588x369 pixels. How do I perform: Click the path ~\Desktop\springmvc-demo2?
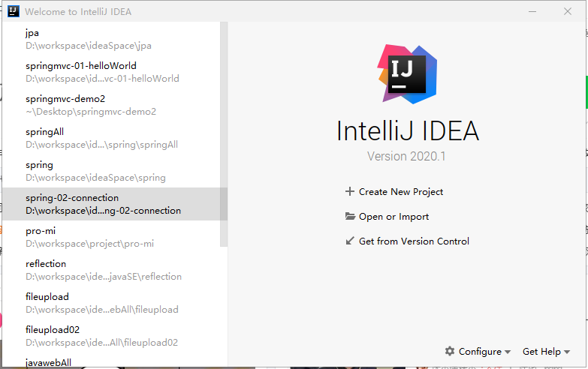pyautogui.click(x=91, y=112)
